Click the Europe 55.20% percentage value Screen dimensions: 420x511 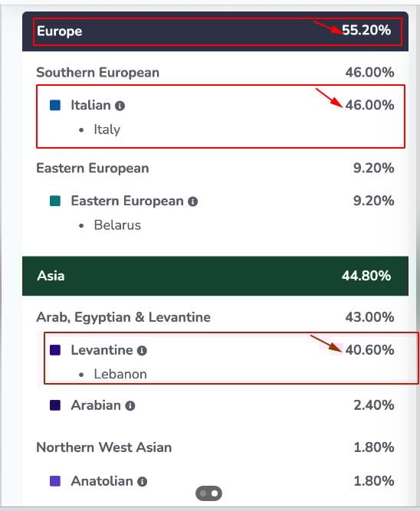pos(366,31)
